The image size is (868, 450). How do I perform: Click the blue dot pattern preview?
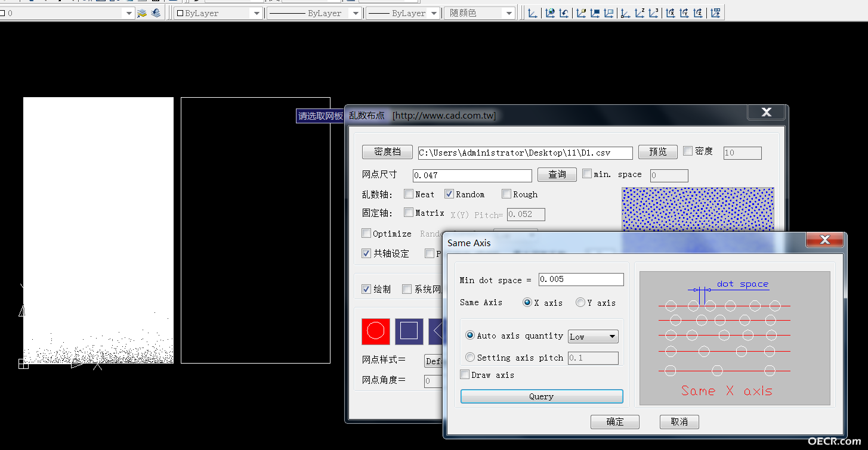[697, 209]
